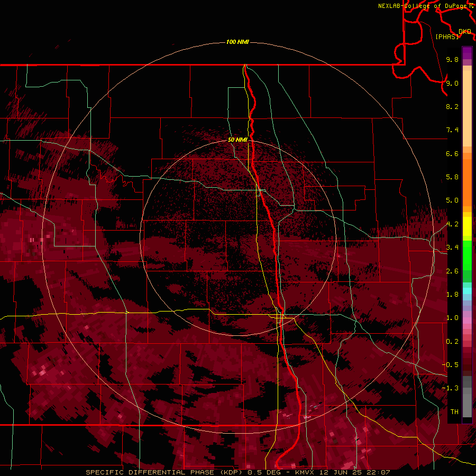The image size is (476, 476).
Task: Click the [PHAS] units label
Action: (x=447, y=36)
